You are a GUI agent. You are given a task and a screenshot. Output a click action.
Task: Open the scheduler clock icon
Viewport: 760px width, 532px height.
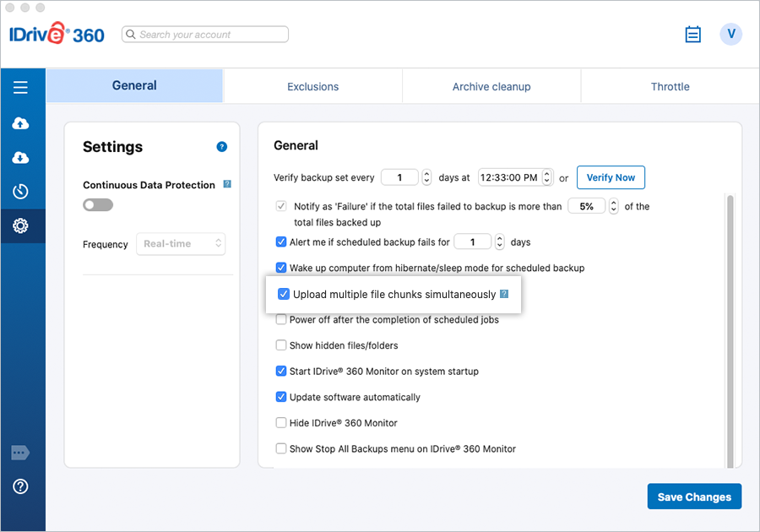(21, 192)
